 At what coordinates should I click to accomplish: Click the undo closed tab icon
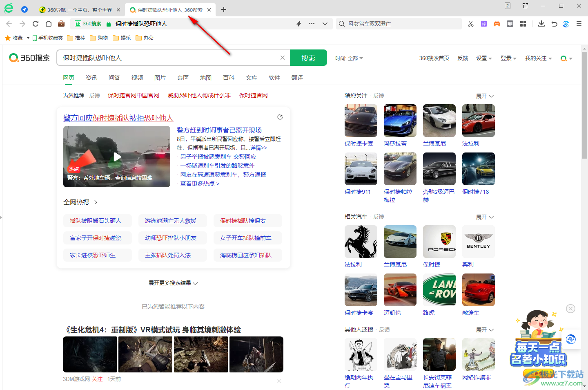tap(555, 24)
